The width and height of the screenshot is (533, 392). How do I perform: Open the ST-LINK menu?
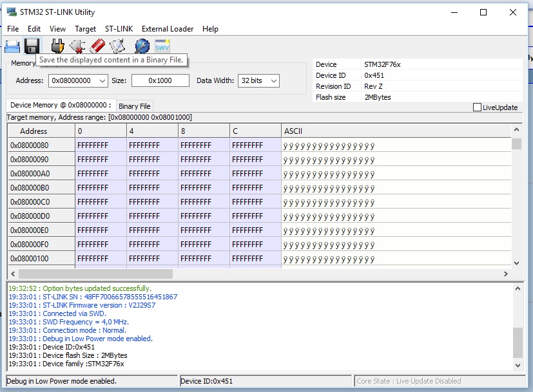coord(119,29)
